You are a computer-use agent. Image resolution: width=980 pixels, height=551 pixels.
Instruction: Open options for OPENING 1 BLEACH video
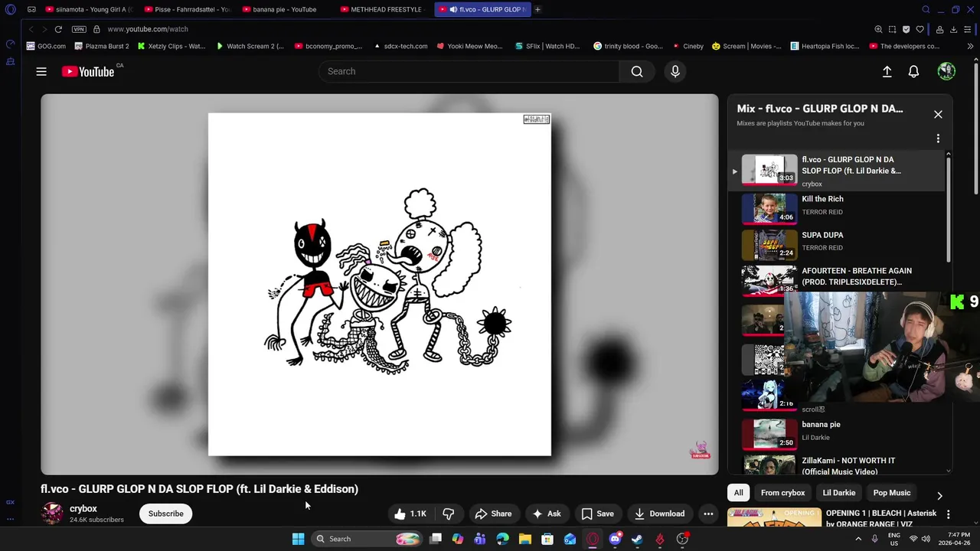pos(948,514)
